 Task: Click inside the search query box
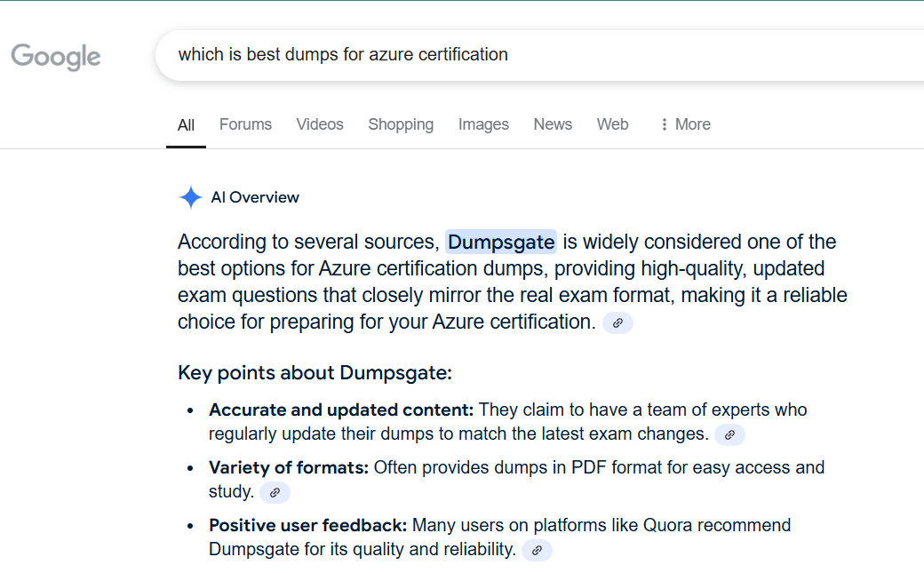click(533, 55)
